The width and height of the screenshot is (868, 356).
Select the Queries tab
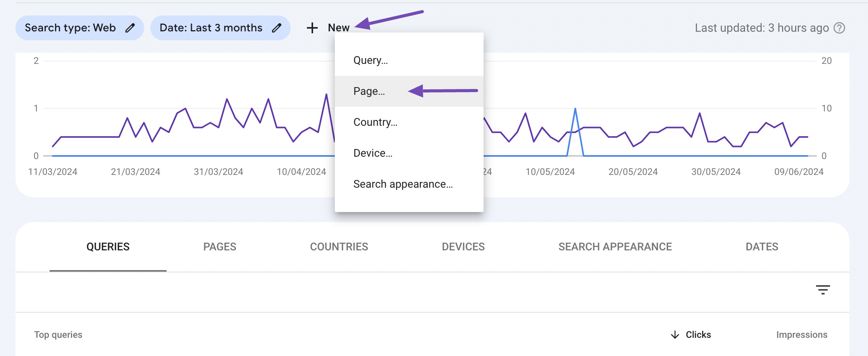tap(108, 247)
